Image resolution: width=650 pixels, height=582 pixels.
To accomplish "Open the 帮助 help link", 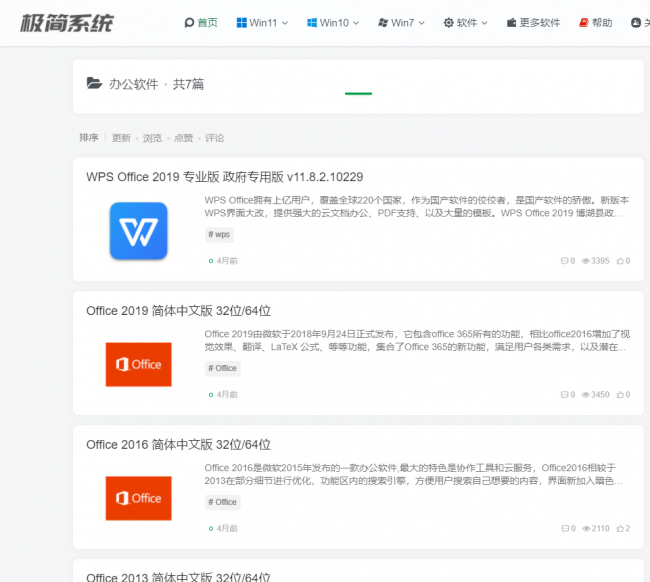I will coord(602,23).
